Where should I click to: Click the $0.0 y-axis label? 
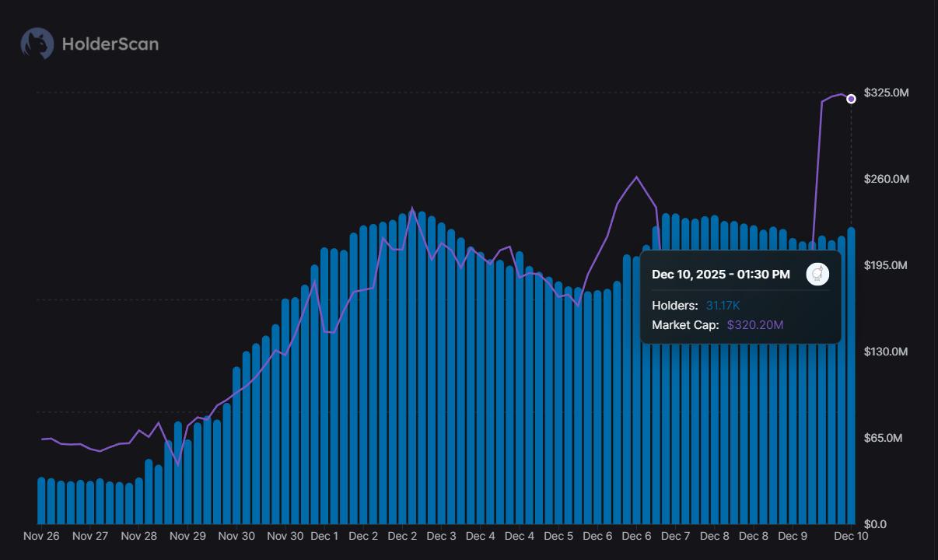pos(875,524)
